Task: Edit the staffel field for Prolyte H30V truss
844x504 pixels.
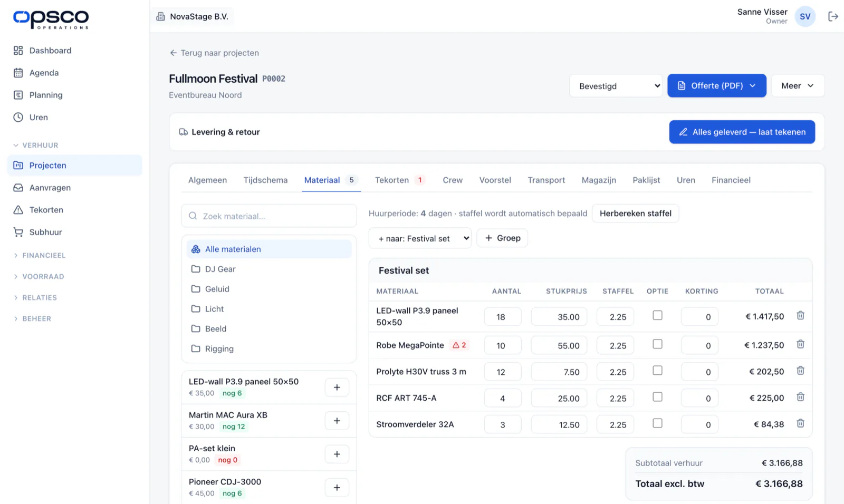Action: (615, 372)
